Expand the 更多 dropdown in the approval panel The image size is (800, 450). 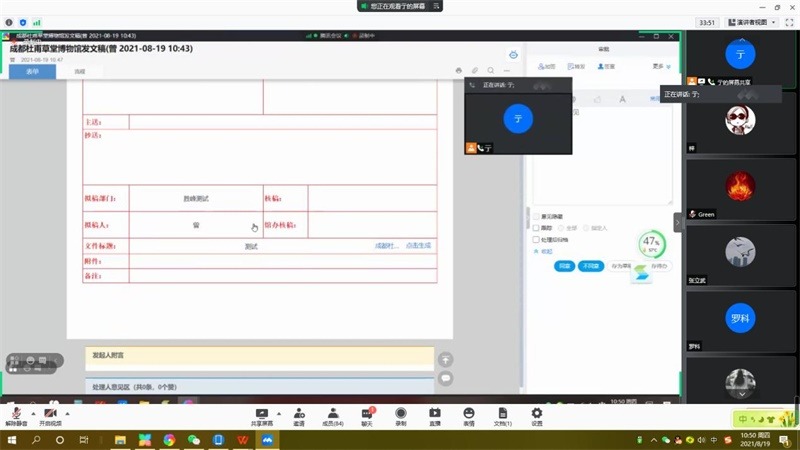pyautogui.click(x=659, y=66)
